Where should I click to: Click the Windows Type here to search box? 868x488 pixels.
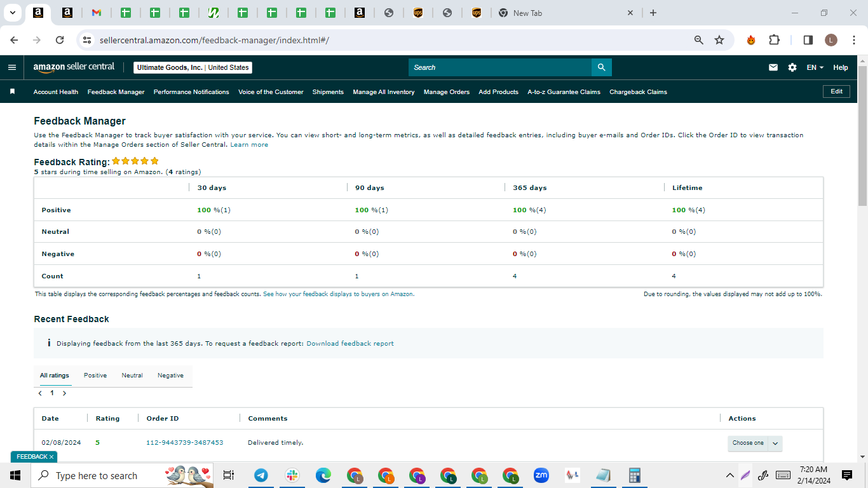(x=122, y=475)
